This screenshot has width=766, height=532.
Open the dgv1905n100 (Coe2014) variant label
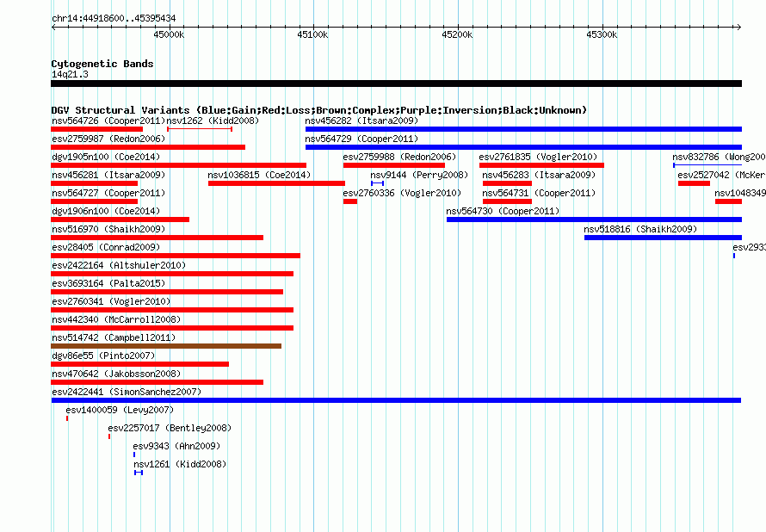pos(106,157)
